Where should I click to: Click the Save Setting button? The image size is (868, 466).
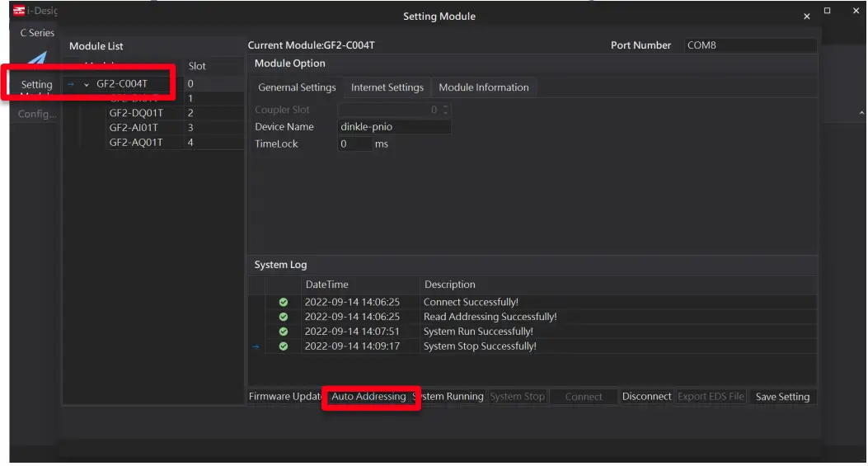[782, 397]
